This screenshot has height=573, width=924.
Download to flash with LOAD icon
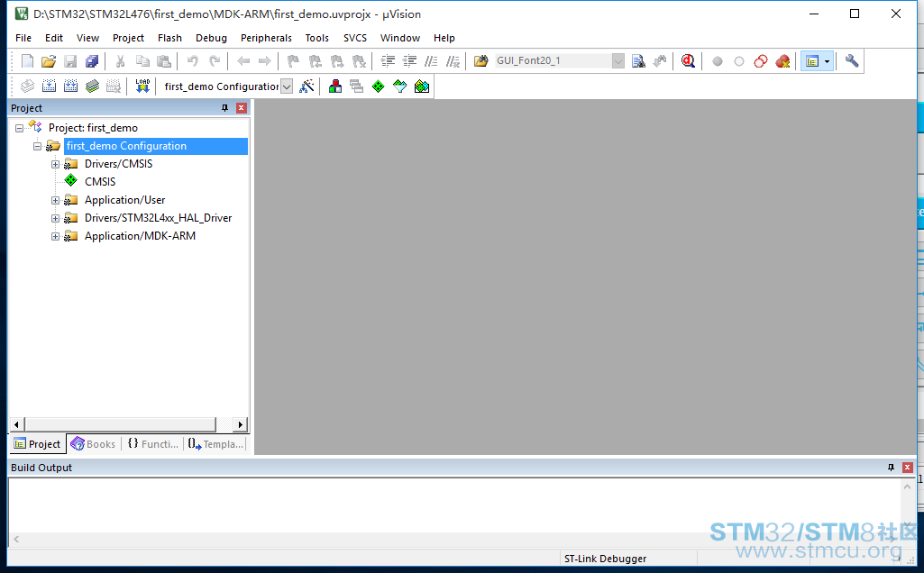point(142,86)
